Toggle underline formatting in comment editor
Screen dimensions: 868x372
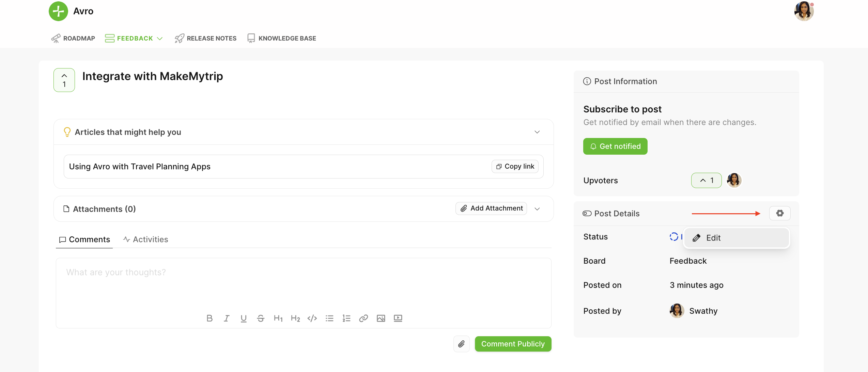(x=244, y=318)
